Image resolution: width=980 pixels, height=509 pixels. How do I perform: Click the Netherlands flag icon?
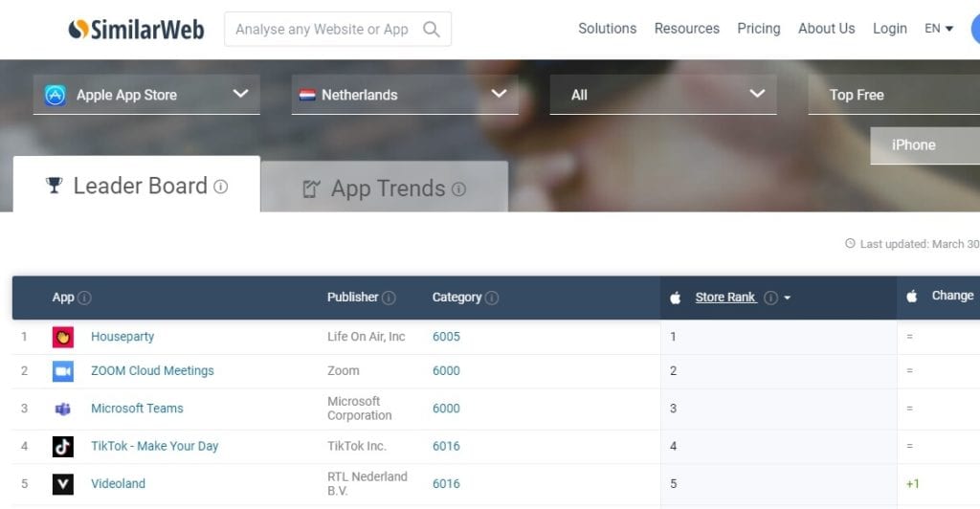(x=307, y=95)
